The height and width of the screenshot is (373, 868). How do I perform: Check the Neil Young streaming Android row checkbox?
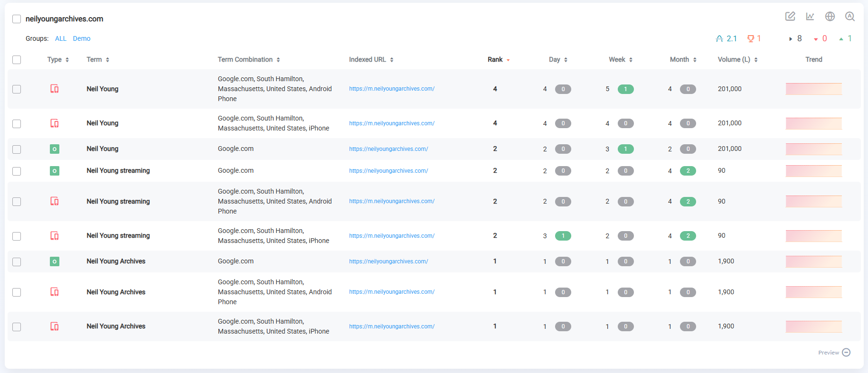17,202
